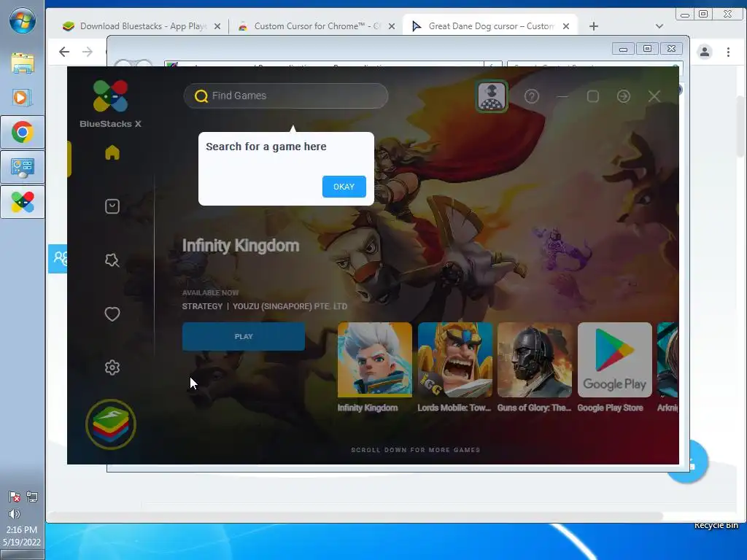This screenshot has width=747, height=560.
Task: Click PLAY for Infinity Kingdom
Action: coord(244,337)
